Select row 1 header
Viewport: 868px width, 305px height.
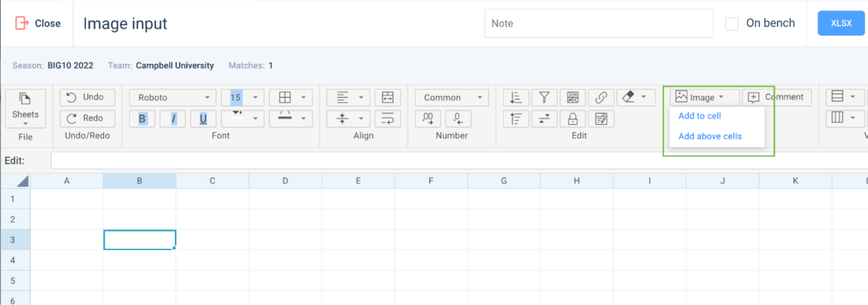15,199
